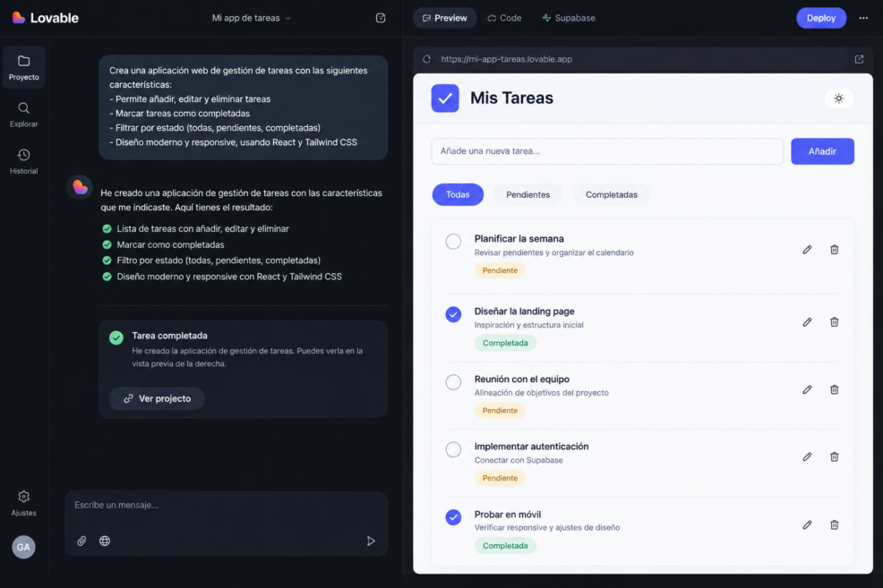Uncheck the Probar en móvil task
The width and height of the screenshot is (883, 588).
(x=453, y=517)
